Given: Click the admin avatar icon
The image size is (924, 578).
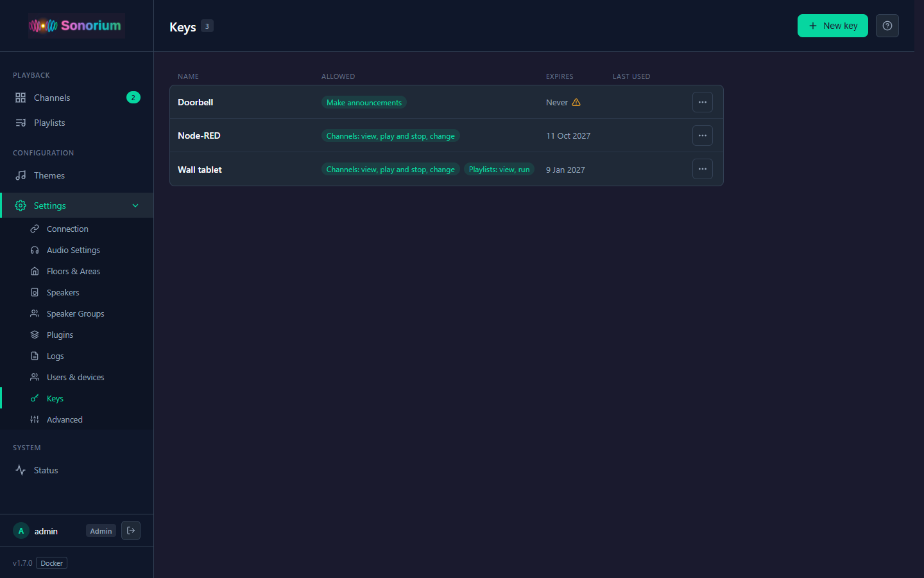Looking at the screenshot, I should [21, 531].
